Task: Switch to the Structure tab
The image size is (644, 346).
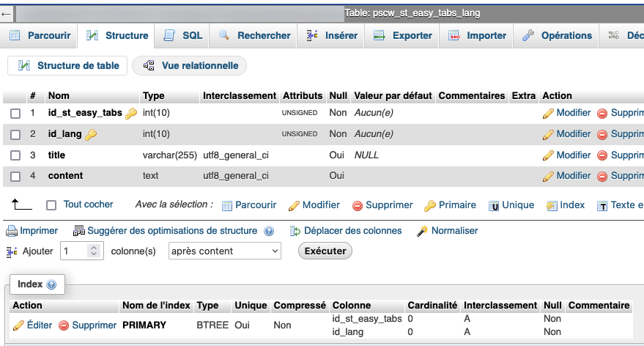Action: click(x=117, y=35)
